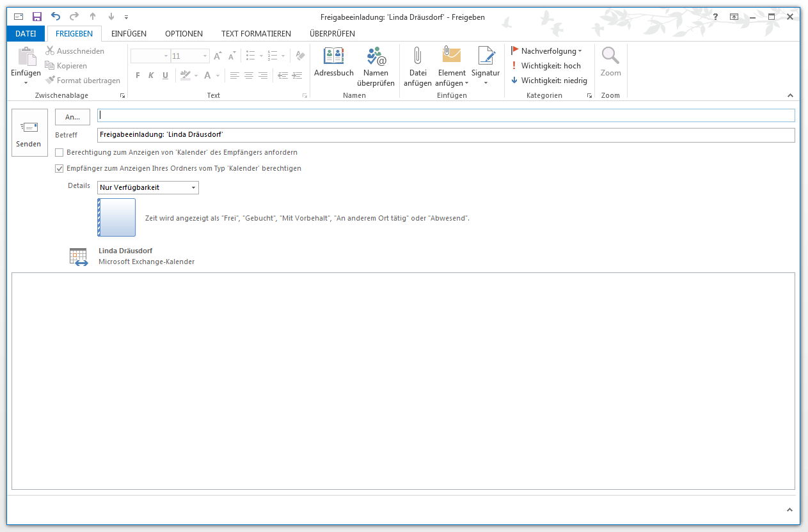Switch to the EINFÜGEN tab
This screenshot has height=532, width=808.
[x=129, y=34]
